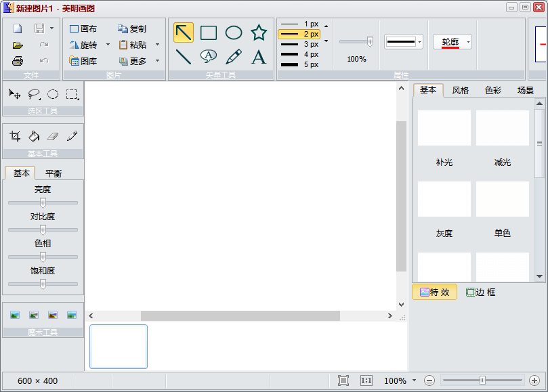Toggle the 边框 border panel button

(x=481, y=292)
